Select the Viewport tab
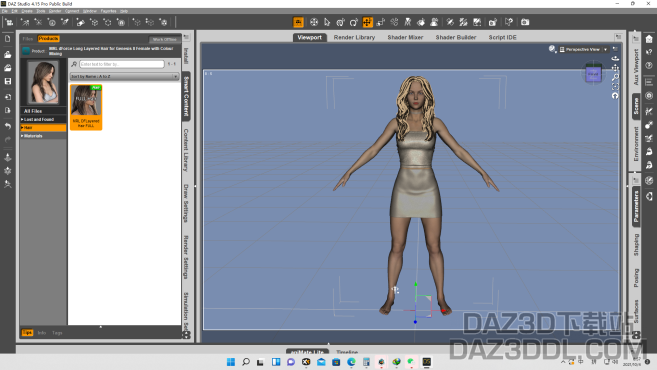The height and width of the screenshot is (370, 657). [x=310, y=37]
